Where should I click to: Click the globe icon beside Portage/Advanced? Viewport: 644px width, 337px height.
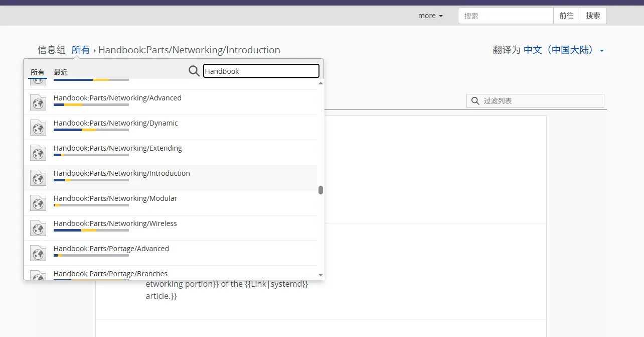(x=38, y=253)
